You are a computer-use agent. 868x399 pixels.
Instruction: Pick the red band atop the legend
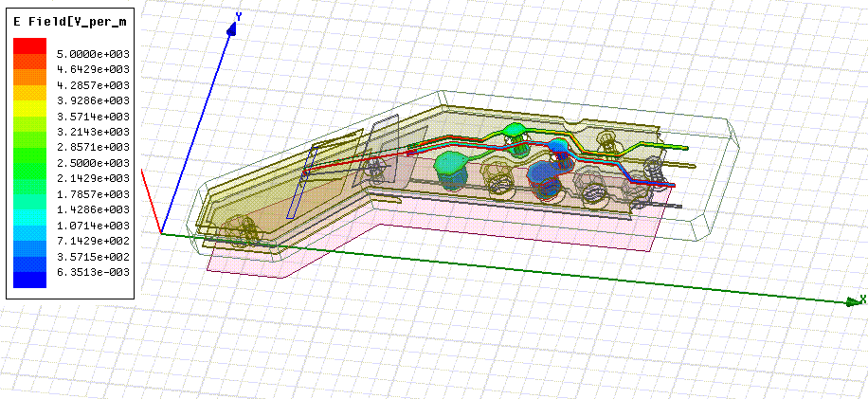point(29,45)
